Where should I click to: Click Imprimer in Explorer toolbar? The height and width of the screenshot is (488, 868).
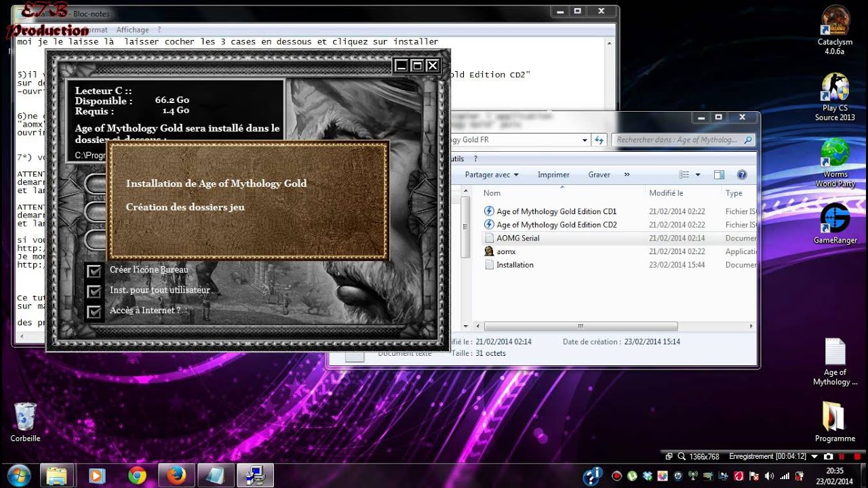pos(553,175)
